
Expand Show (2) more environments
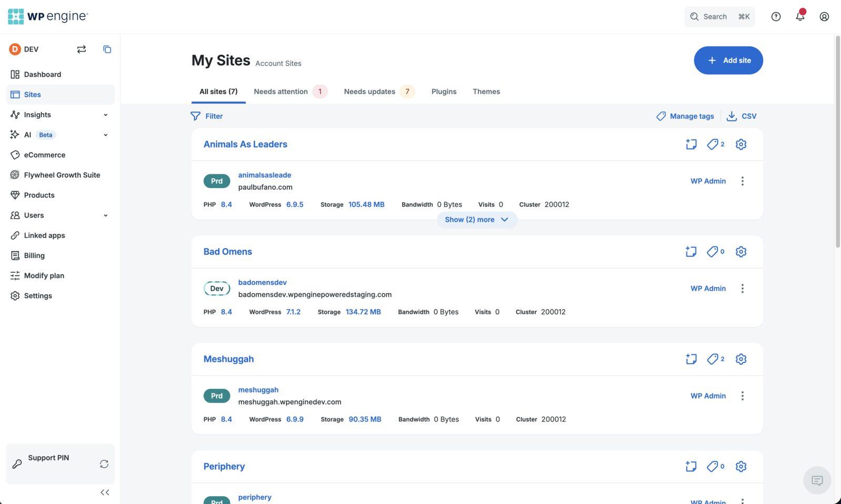[x=477, y=220]
